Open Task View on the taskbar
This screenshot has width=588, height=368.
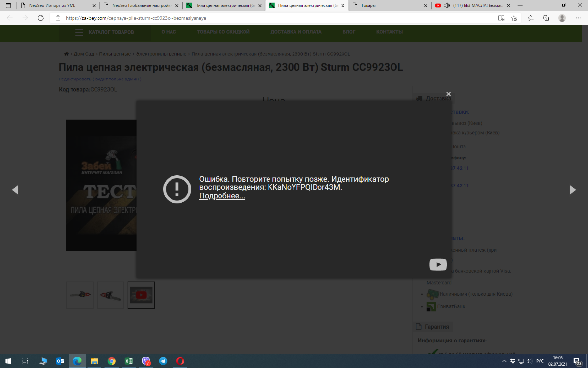point(25,361)
